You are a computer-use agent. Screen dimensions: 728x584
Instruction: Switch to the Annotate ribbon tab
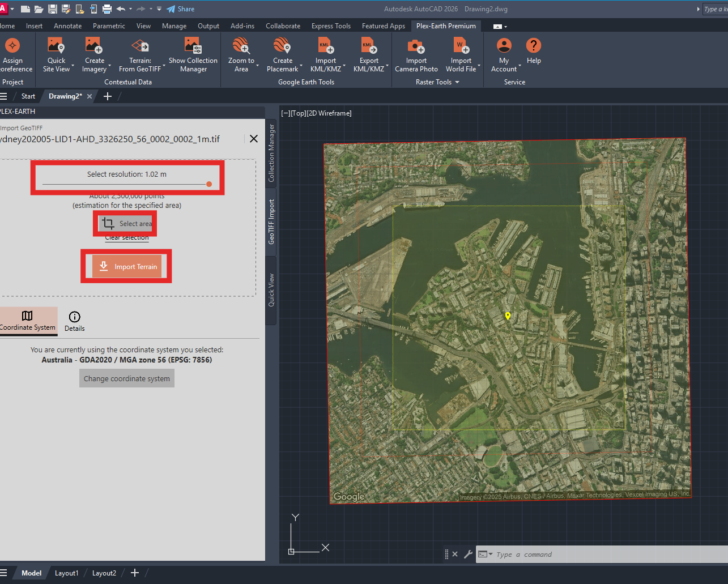(x=67, y=26)
